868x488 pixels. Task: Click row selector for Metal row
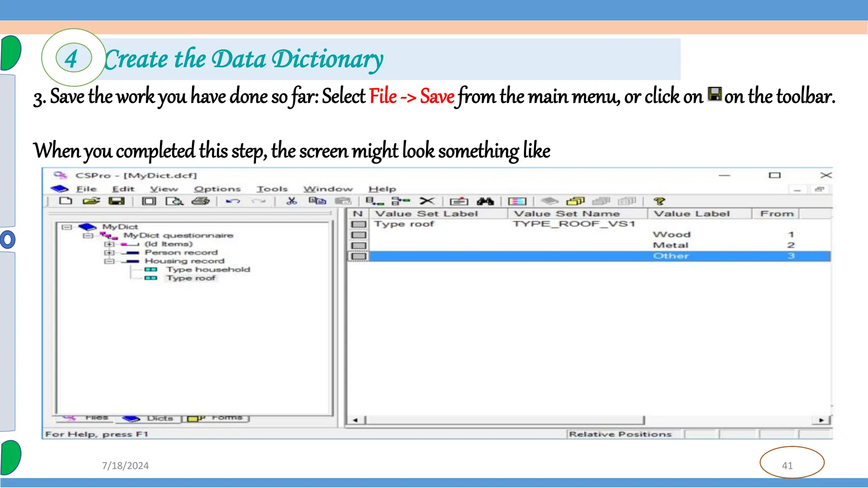tap(359, 245)
